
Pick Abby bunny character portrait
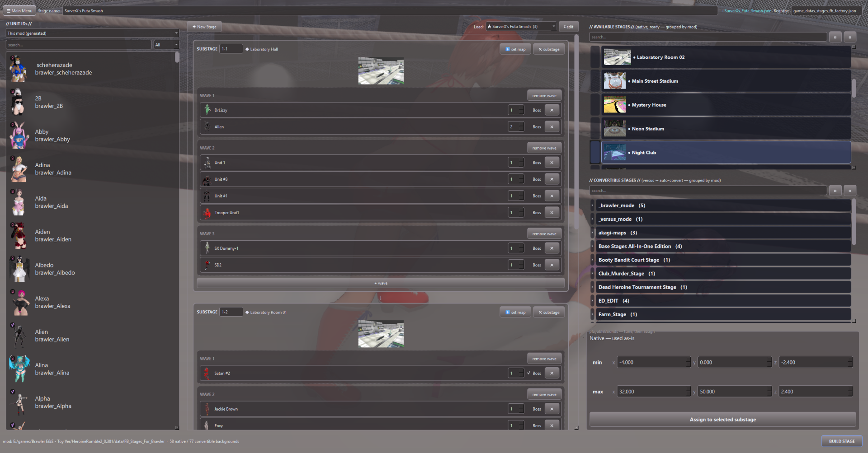(x=19, y=135)
